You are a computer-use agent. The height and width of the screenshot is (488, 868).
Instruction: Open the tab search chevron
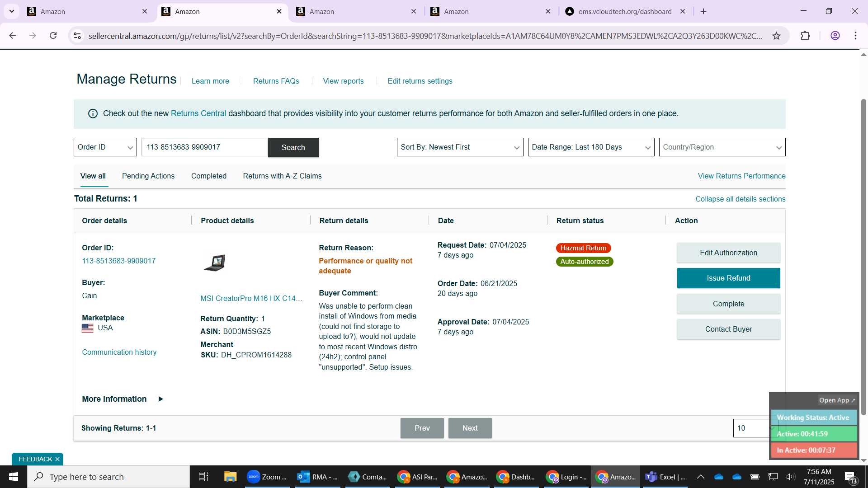click(11, 11)
